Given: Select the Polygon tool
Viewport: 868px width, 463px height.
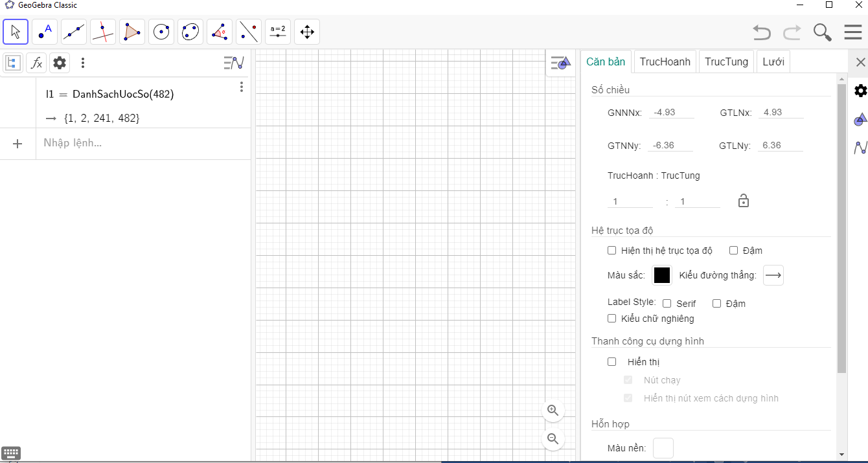Looking at the screenshot, I should pos(132,32).
